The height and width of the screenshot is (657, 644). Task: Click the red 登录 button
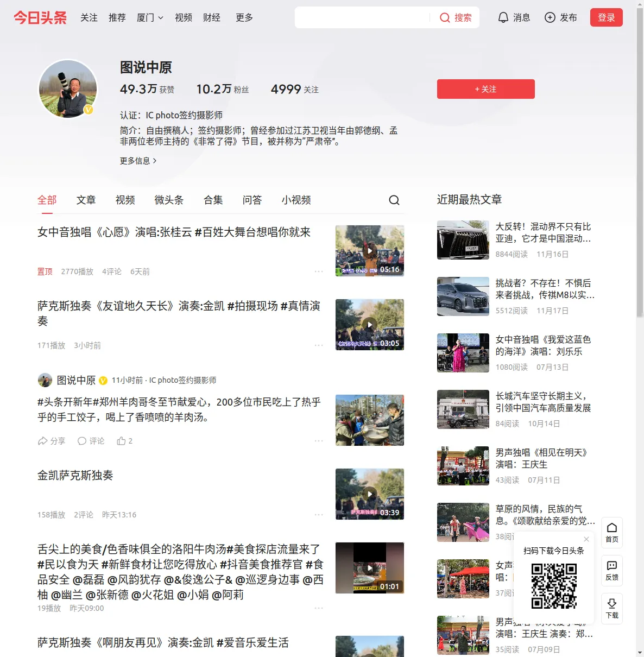607,17
